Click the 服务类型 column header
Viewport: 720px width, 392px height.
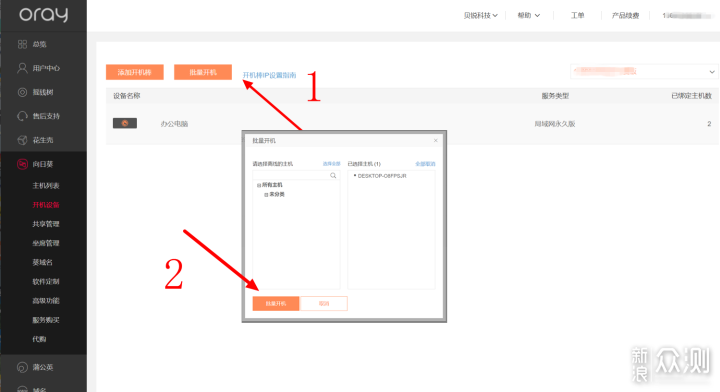pyautogui.click(x=555, y=96)
